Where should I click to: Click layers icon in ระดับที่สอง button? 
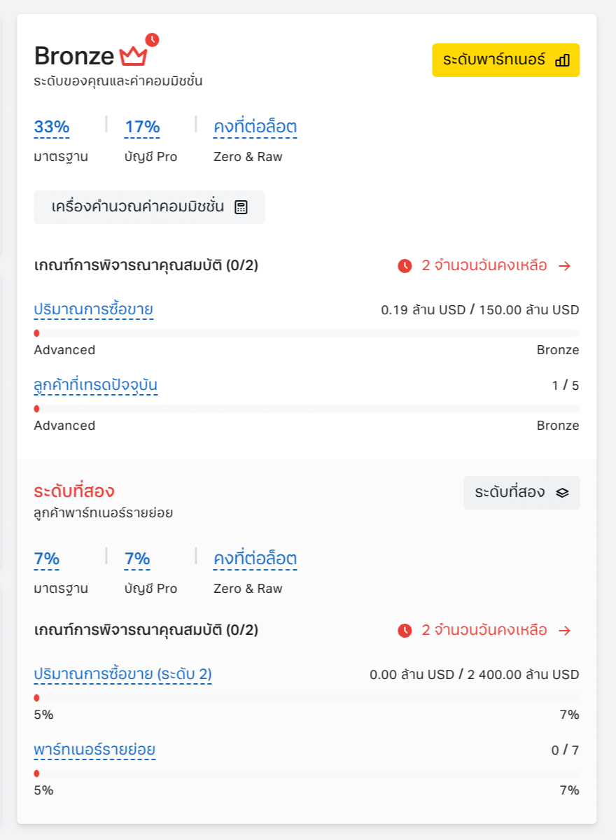pos(562,493)
